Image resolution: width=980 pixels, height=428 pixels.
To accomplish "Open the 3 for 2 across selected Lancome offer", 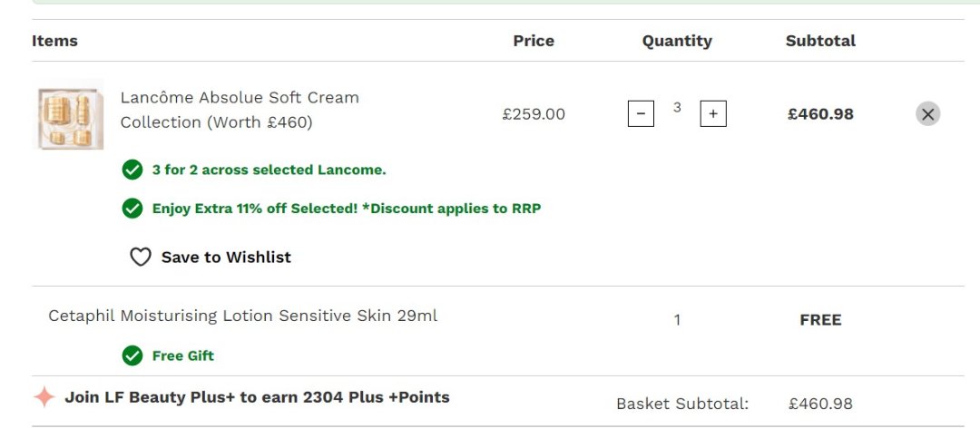I will pyautogui.click(x=269, y=170).
